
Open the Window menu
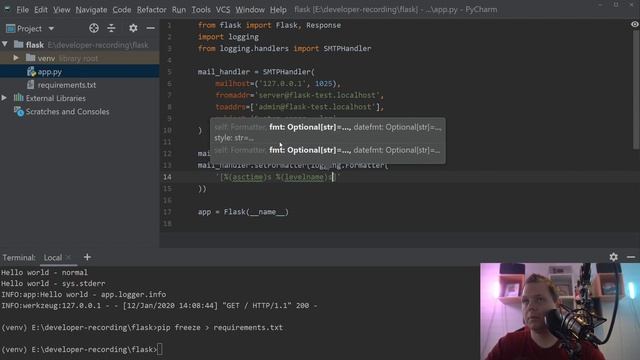point(250,9)
